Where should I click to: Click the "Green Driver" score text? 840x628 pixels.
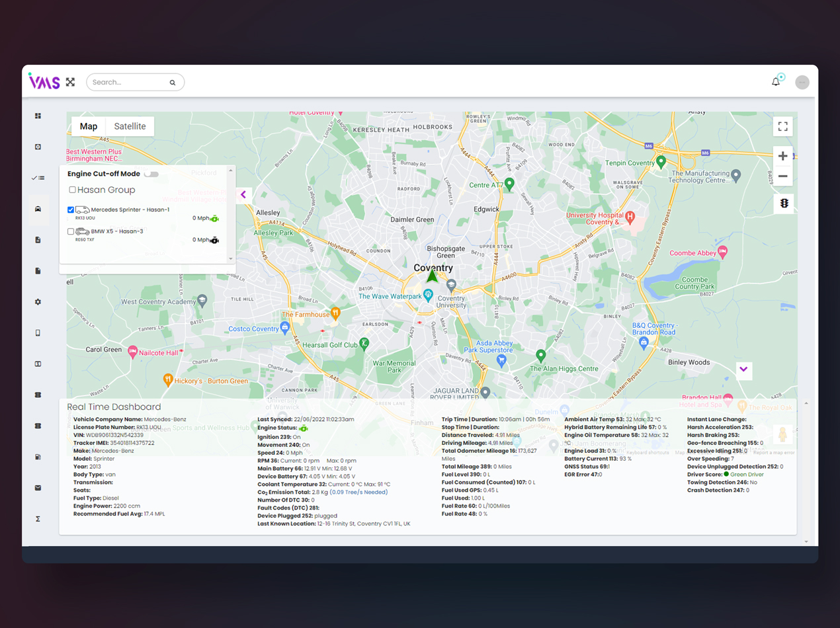[747, 475]
